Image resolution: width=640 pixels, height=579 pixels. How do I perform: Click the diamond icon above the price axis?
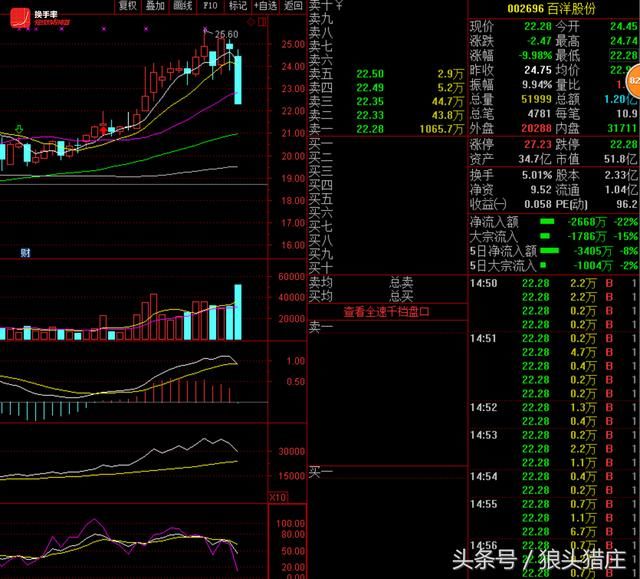[251, 22]
